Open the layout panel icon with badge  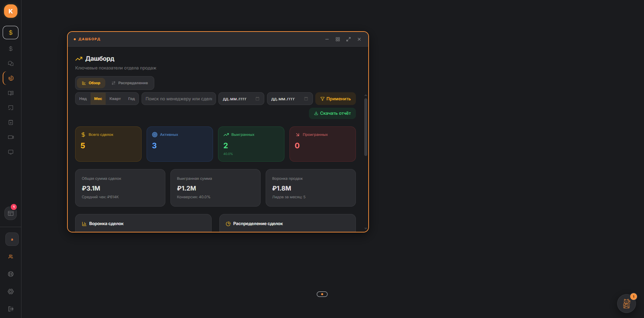click(10, 213)
